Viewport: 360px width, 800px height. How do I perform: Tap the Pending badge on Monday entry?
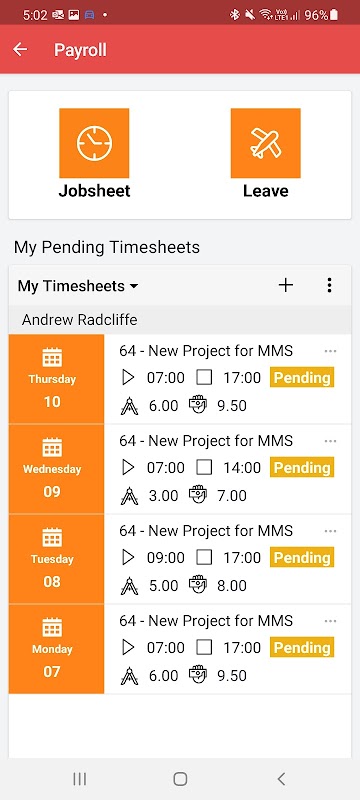pyautogui.click(x=302, y=647)
